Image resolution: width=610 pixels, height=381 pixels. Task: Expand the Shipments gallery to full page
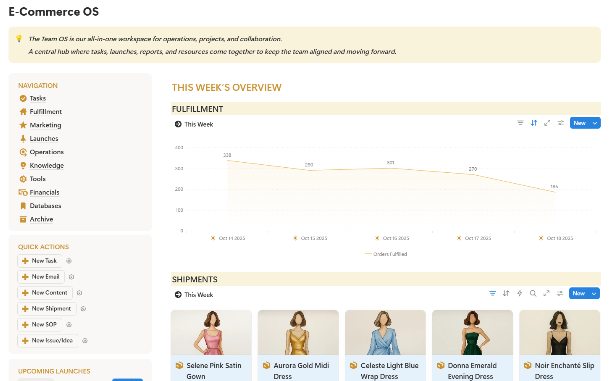(546, 293)
